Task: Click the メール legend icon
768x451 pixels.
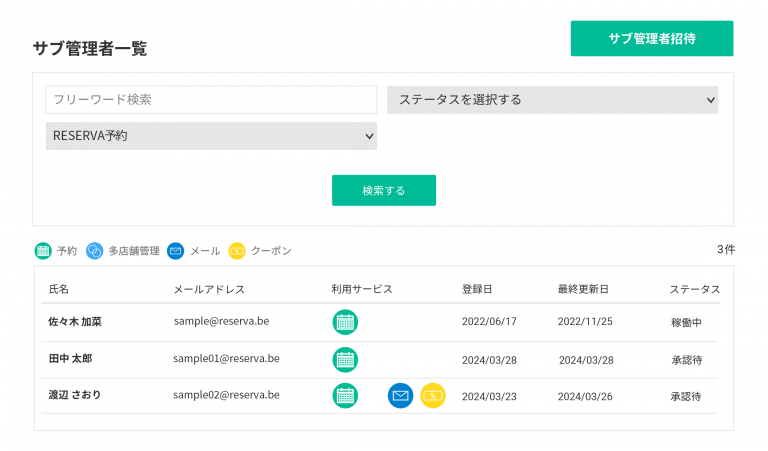Action: (176, 251)
